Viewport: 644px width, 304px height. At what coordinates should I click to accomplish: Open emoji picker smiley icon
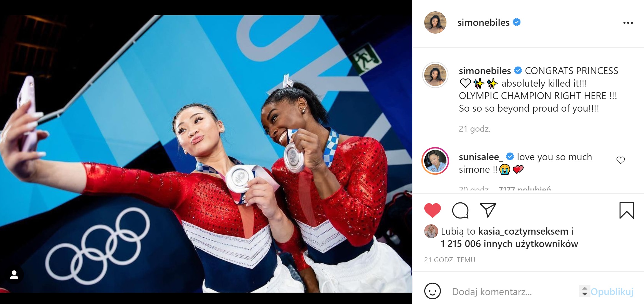(432, 291)
